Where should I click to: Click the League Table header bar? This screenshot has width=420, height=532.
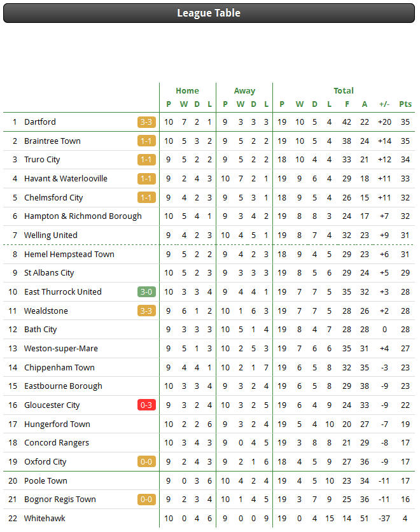(209, 13)
